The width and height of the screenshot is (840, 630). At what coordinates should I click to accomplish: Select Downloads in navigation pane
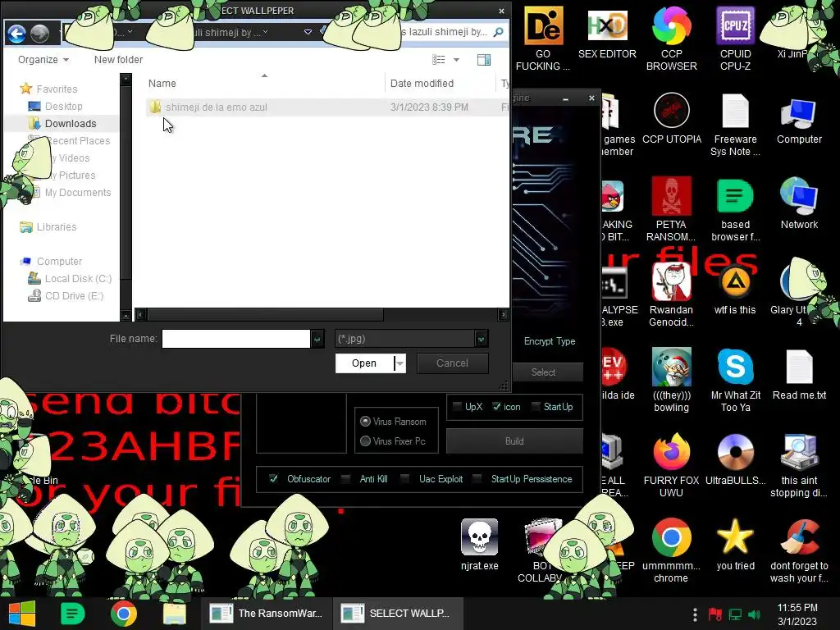(71, 123)
